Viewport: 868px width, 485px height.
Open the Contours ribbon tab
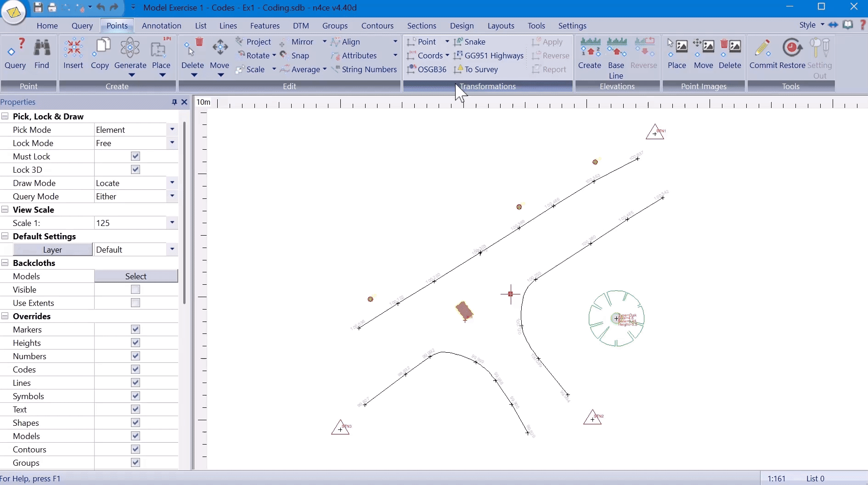[377, 26]
